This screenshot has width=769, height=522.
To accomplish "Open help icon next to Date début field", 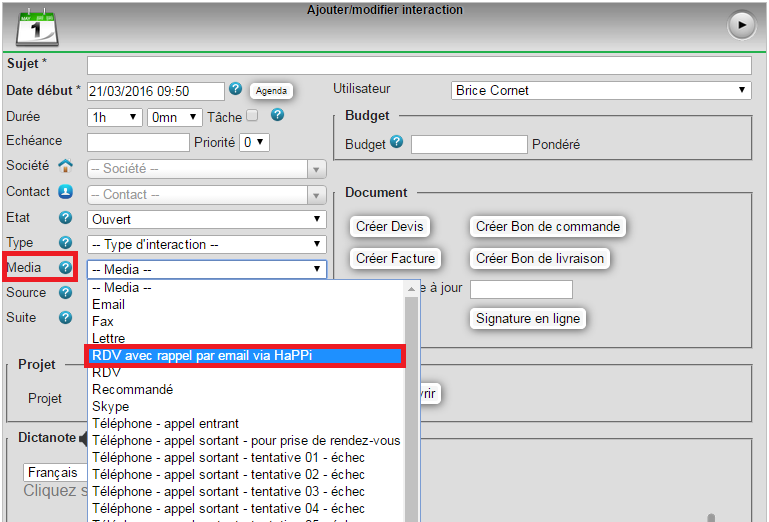I will tap(235, 89).
